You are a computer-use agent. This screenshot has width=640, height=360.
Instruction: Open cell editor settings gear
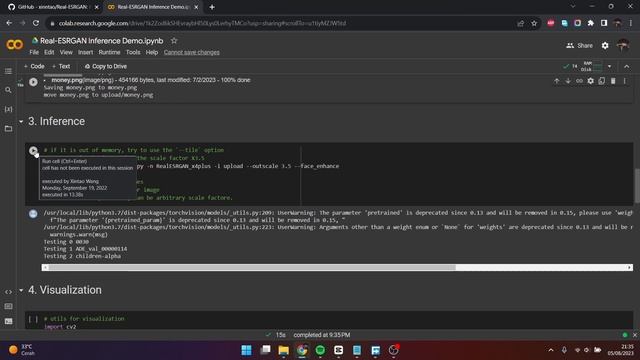[590, 81]
